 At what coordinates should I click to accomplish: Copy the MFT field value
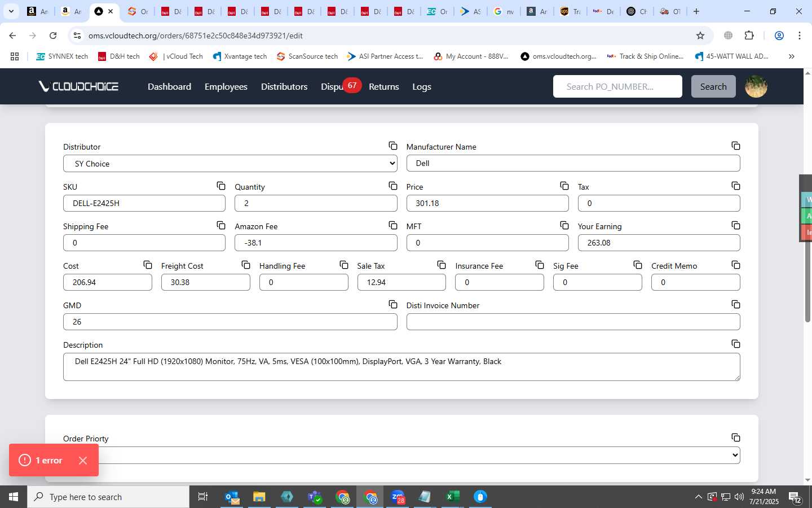pos(564,225)
